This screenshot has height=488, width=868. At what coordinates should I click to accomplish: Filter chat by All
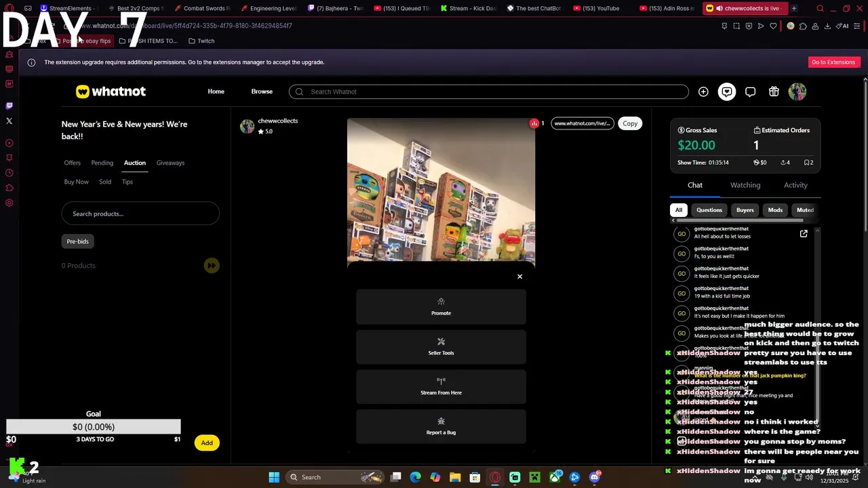[x=679, y=210]
